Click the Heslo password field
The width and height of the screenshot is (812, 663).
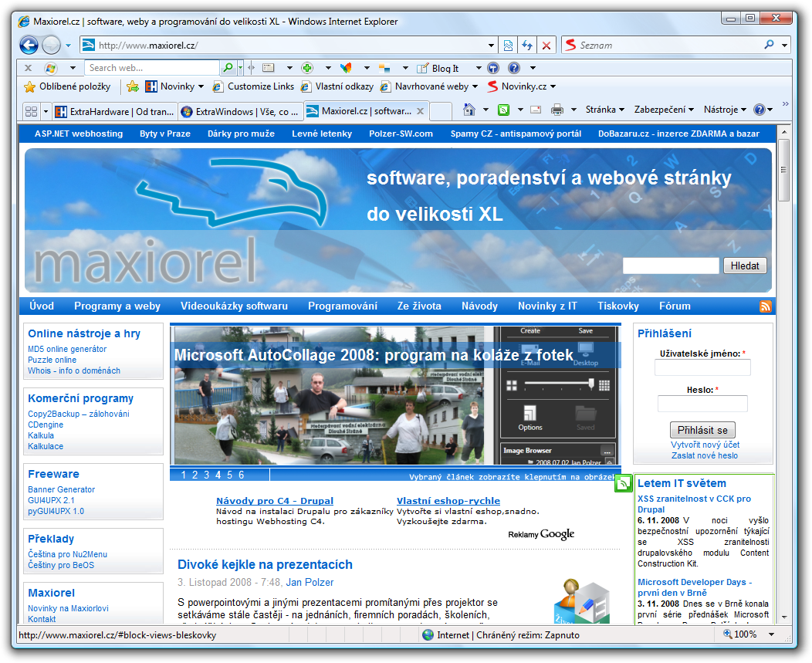click(x=702, y=404)
